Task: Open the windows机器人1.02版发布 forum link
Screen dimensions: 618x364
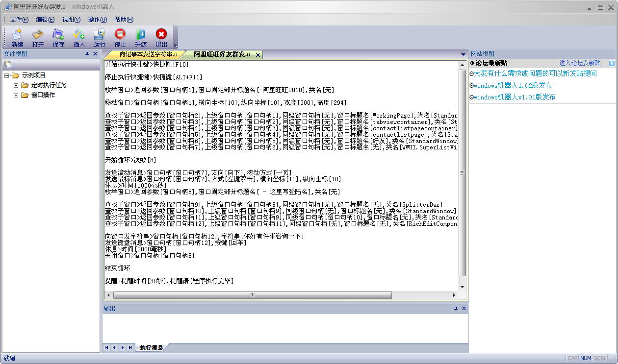Action: pyautogui.click(x=513, y=85)
